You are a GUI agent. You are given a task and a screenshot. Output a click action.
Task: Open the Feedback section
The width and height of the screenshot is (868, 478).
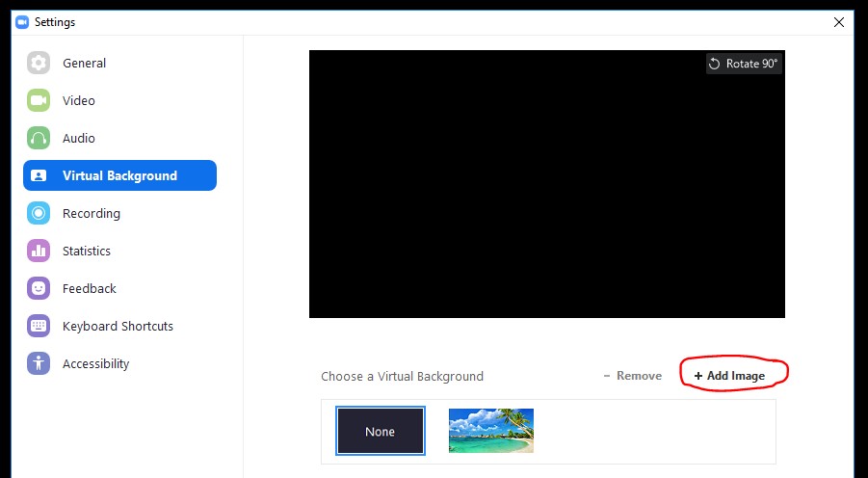click(119, 288)
